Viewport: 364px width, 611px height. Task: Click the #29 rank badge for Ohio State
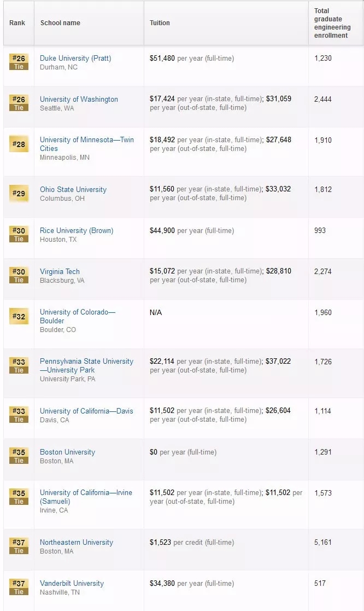click(x=19, y=193)
